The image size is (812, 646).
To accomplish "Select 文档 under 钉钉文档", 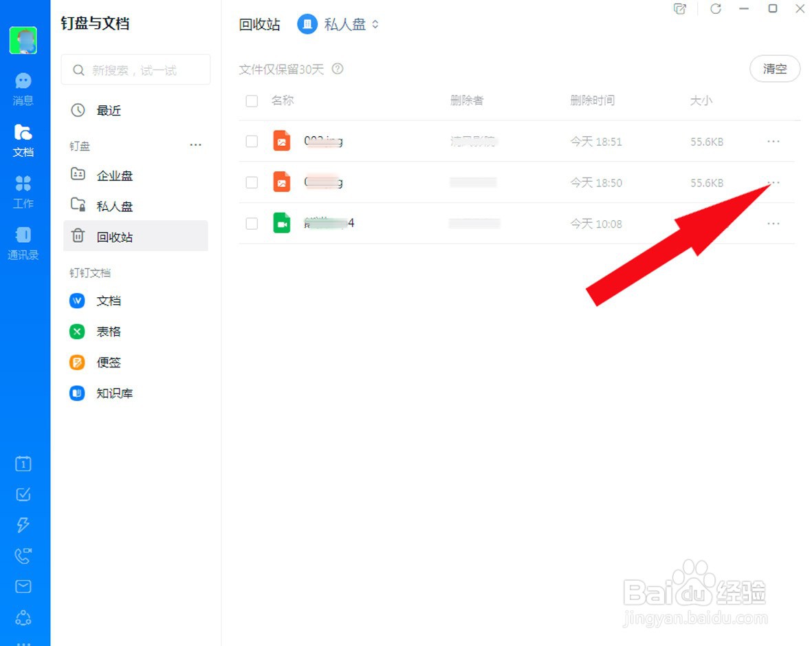I will [108, 301].
